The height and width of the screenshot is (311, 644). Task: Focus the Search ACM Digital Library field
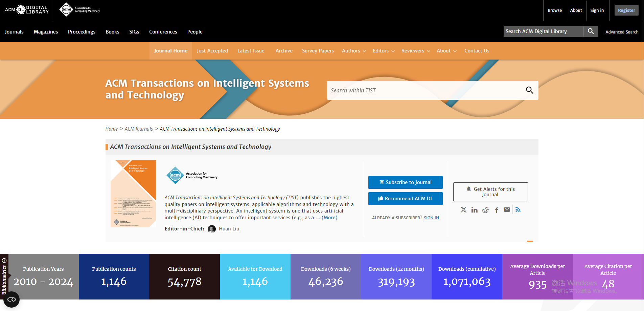point(543,31)
